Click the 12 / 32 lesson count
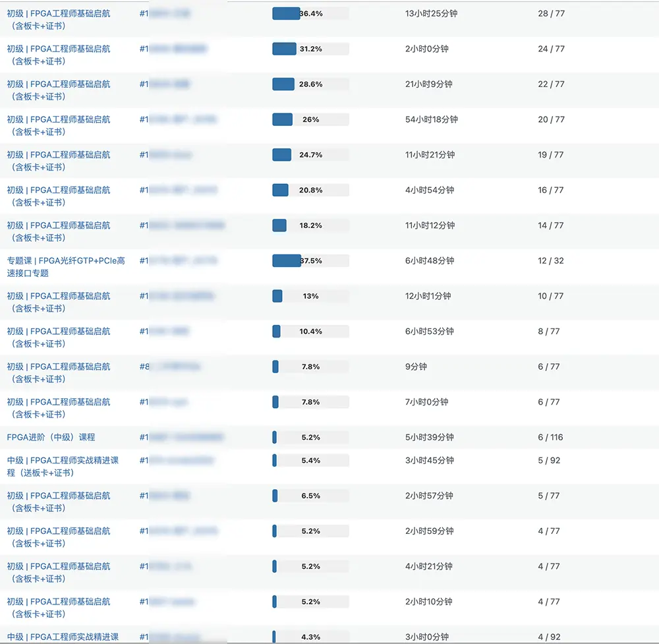Viewport: 659px width, 644px height. click(x=550, y=260)
